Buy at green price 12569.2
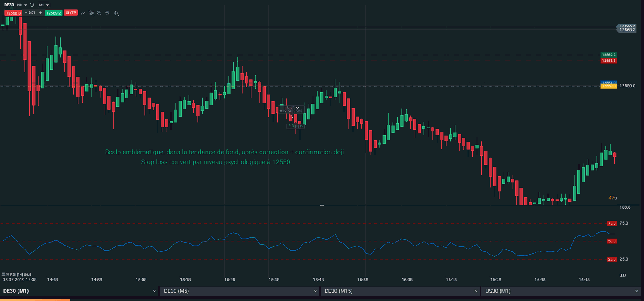This screenshot has width=644, height=301. point(54,13)
